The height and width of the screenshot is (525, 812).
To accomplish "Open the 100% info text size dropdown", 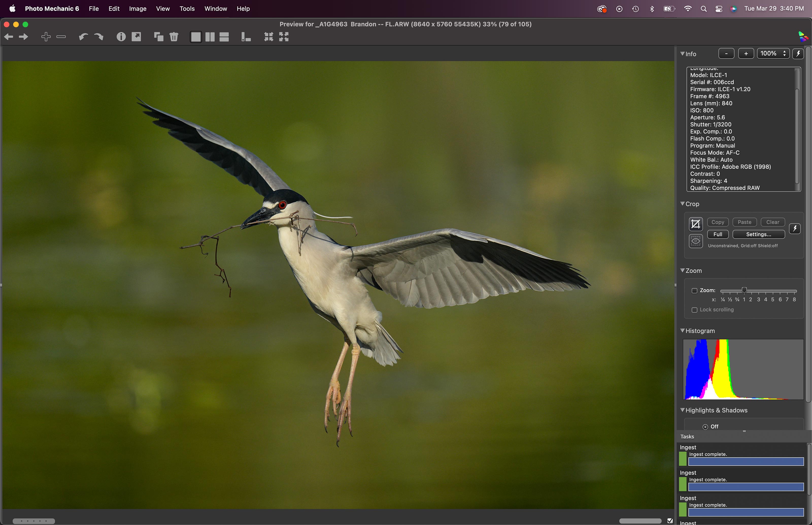I will [773, 54].
